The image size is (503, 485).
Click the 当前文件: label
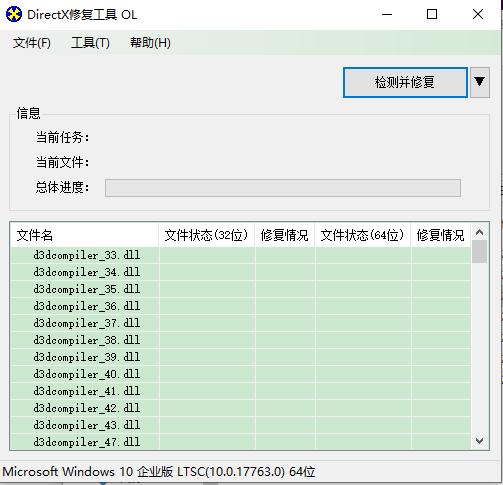point(63,163)
